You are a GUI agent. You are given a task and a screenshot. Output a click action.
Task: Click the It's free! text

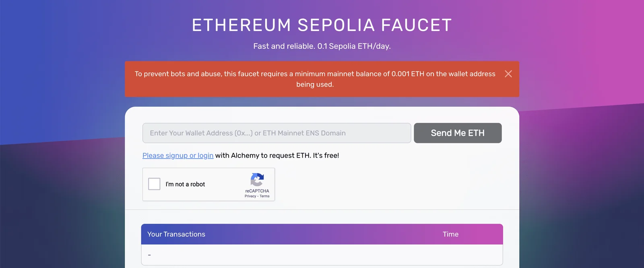[326, 156]
